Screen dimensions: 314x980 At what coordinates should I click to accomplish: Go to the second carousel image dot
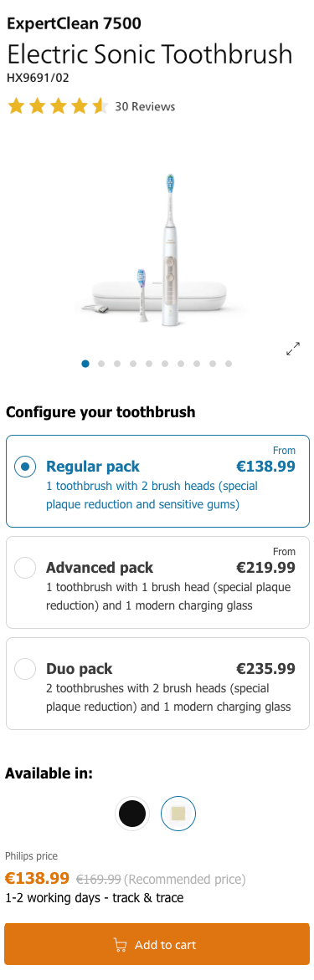tap(101, 364)
